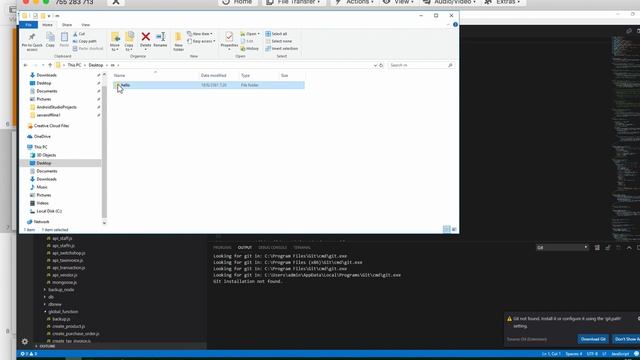
Task: Click the UTF-8 encoding indicator
Action: coord(592,354)
